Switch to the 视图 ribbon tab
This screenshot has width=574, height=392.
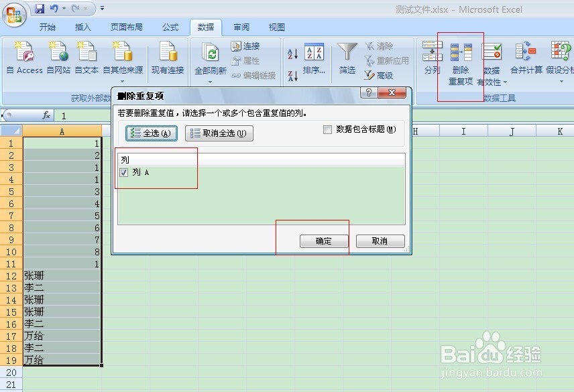(276, 27)
